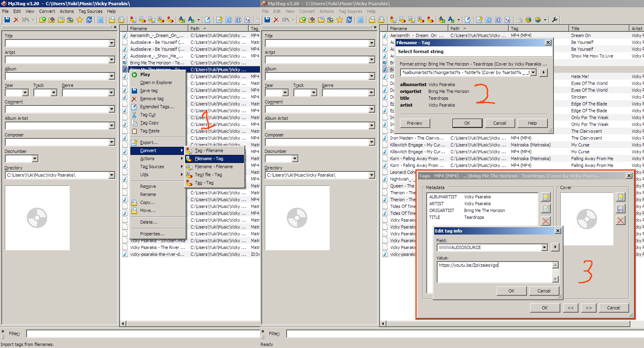
Task: Click Undo arrow icon in left toolbar
Action: click(26, 20)
